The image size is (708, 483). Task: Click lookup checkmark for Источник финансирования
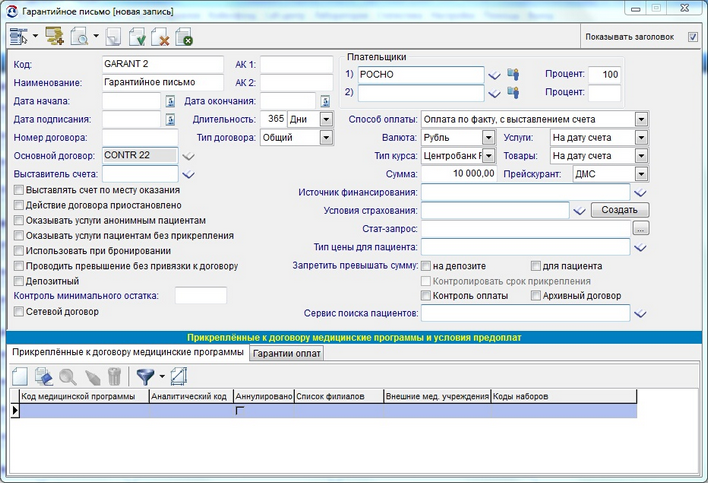click(x=640, y=193)
